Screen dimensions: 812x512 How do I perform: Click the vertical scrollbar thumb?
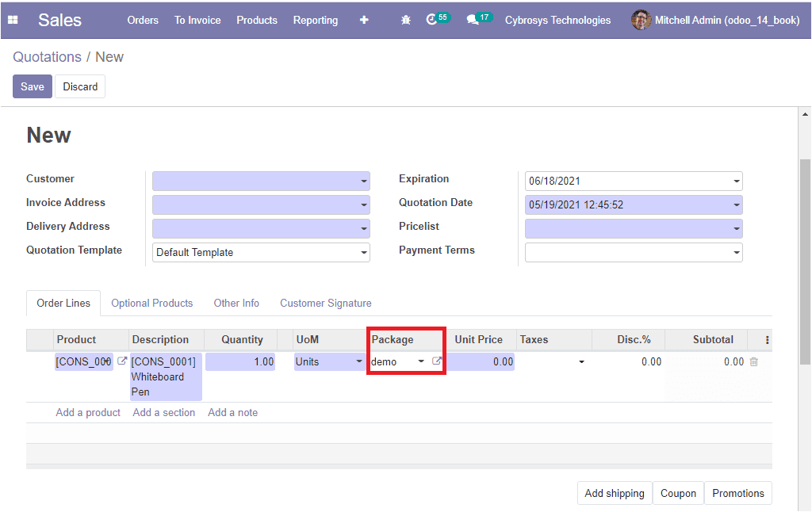click(805, 262)
